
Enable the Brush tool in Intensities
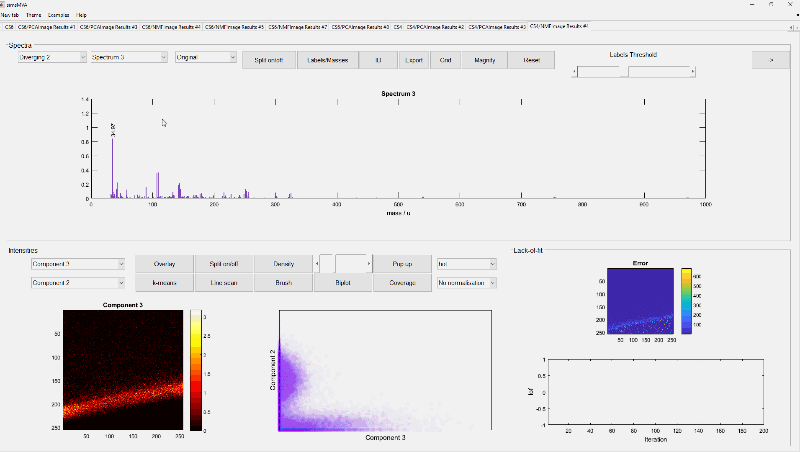(283, 283)
